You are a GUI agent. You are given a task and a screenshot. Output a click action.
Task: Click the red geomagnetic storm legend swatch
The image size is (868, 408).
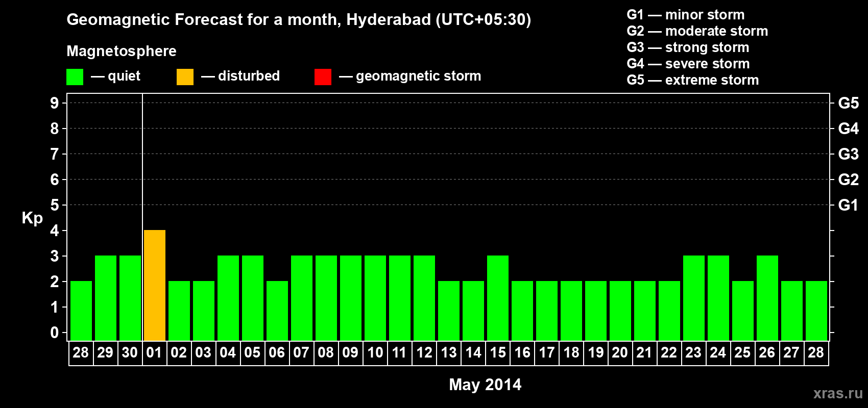[323, 77]
